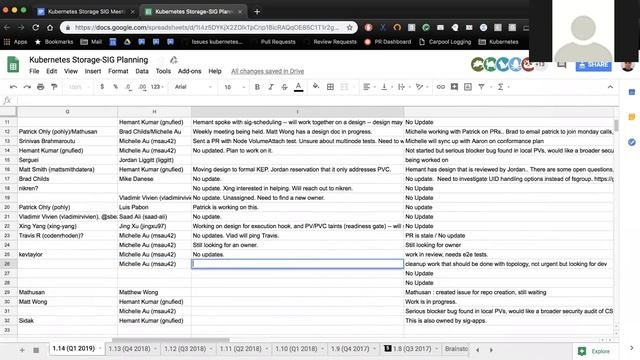Activate the paint format tool
This screenshot has width=640, height=360.
pos(54,87)
